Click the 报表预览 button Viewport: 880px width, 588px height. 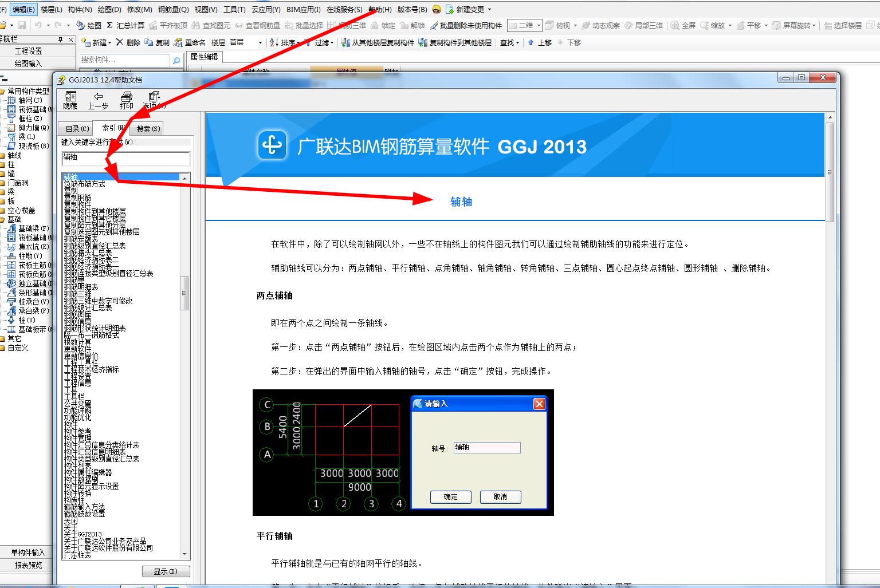click(29, 565)
